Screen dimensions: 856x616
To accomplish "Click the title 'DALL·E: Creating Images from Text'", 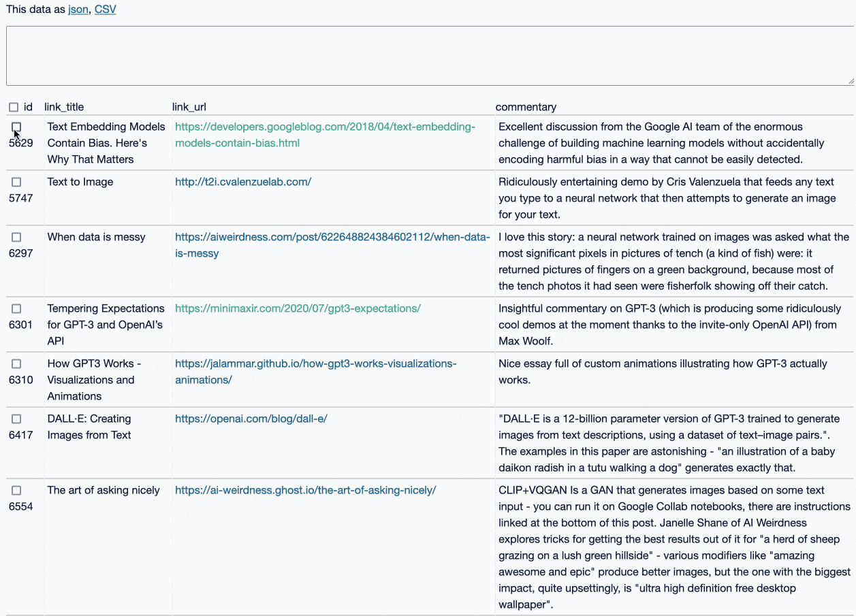I will coord(89,427).
